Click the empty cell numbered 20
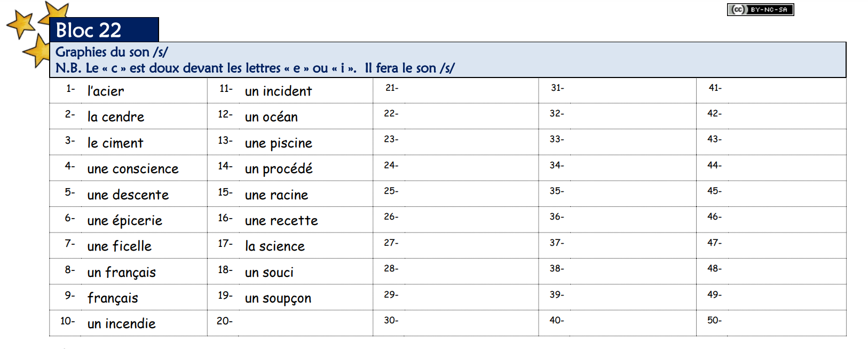The height and width of the screenshot is (349, 868). click(299, 323)
